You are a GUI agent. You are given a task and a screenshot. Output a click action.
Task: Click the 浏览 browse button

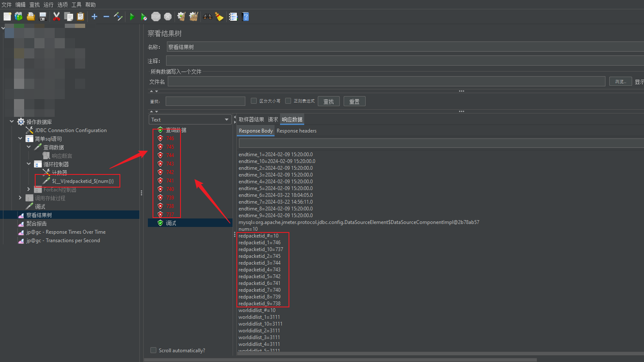(620, 81)
